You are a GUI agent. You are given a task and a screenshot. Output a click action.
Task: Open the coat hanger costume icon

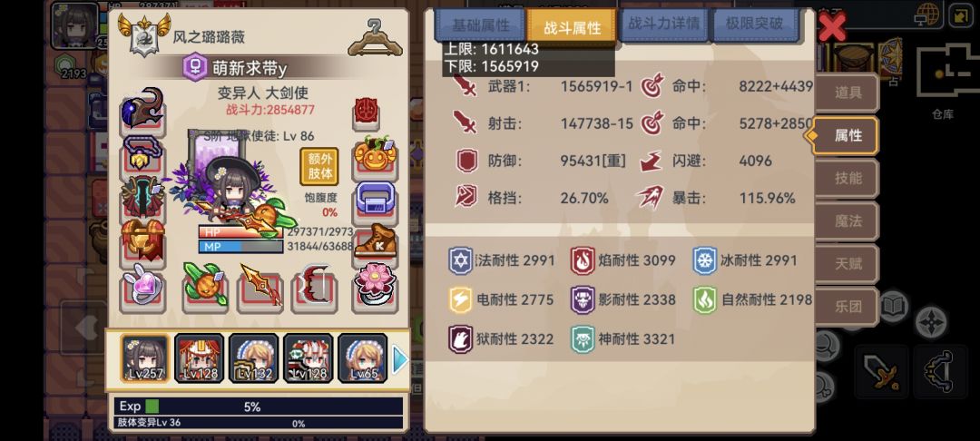pyautogui.click(x=375, y=37)
